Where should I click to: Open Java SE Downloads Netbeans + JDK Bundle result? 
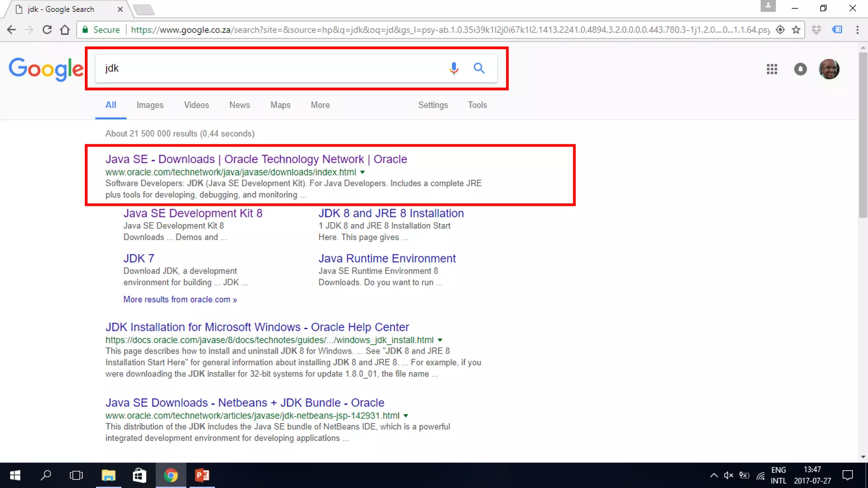pos(245,402)
